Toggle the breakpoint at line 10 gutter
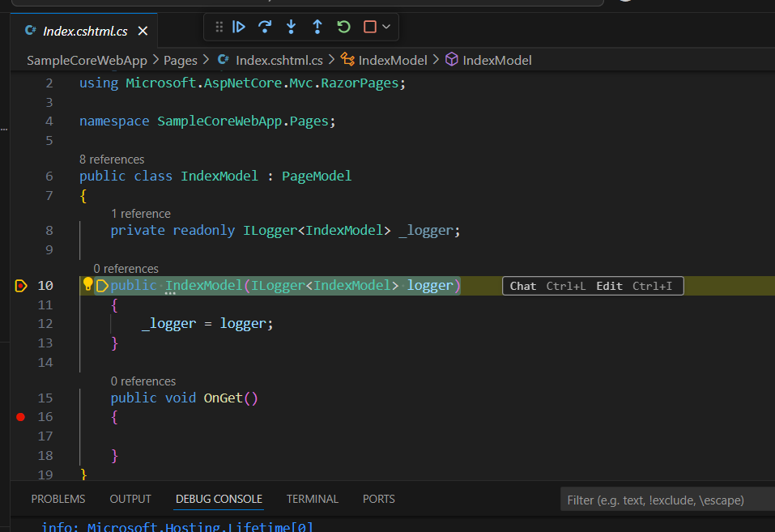Screen dimensions: 775x532 [21, 285]
